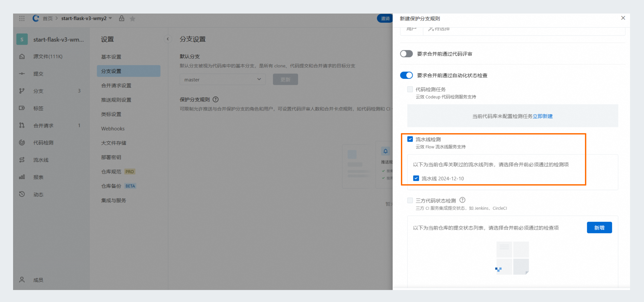Click the add-user icon in 用户 field
Image resolution: width=644 pixels, height=302 pixels.
431,29
